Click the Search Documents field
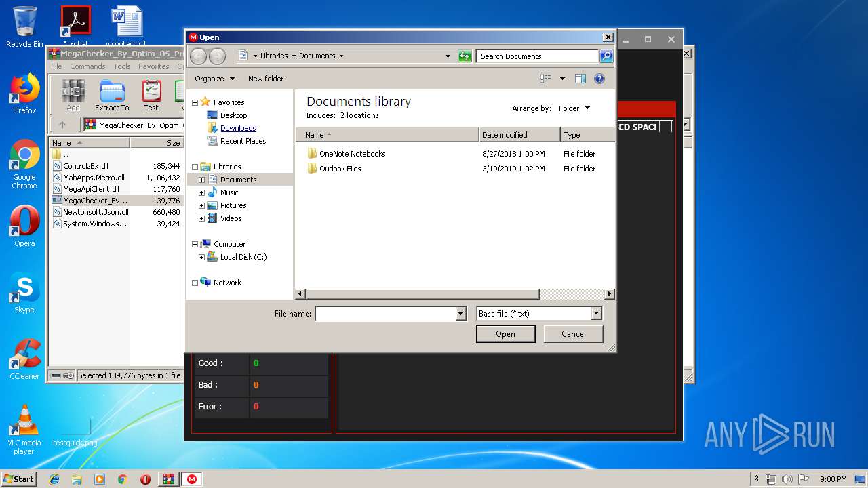 point(537,56)
